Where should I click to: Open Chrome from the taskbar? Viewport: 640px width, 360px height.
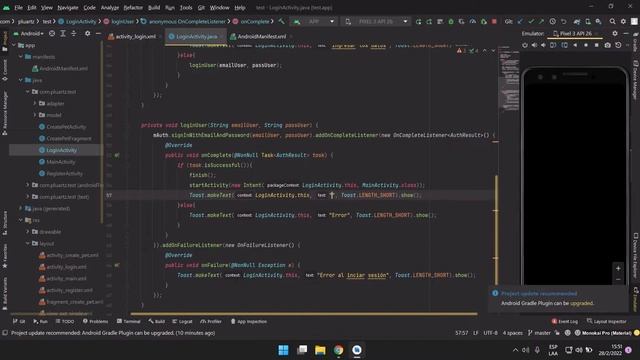[338, 350]
